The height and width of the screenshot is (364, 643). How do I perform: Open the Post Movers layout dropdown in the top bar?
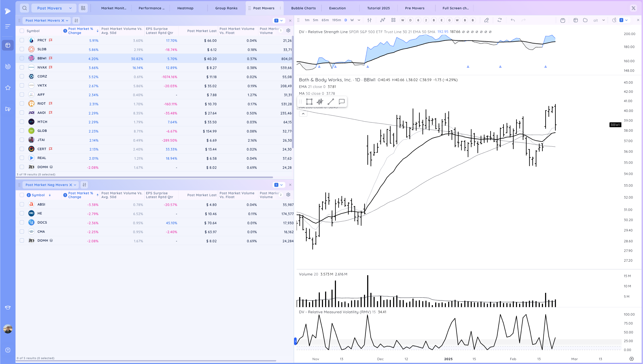[54, 8]
